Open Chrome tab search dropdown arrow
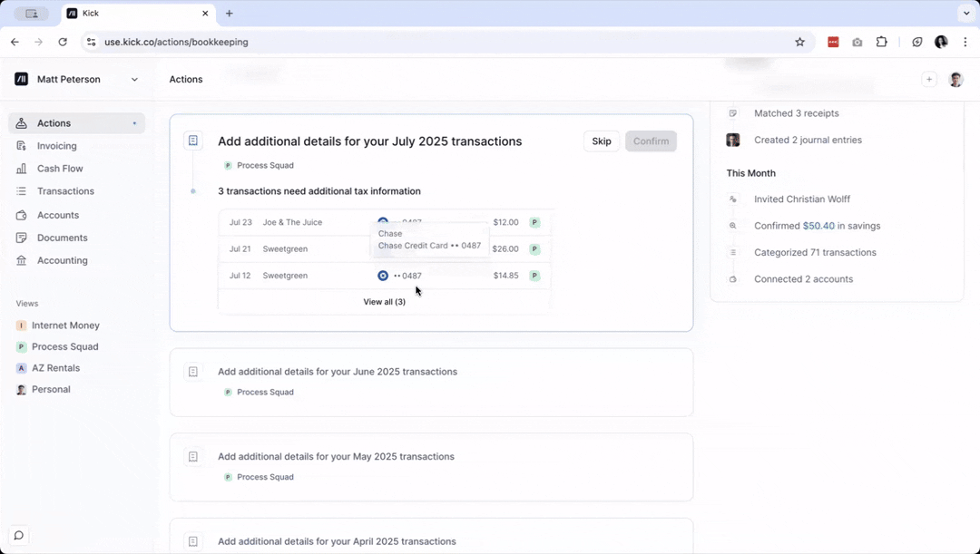Image resolution: width=980 pixels, height=554 pixels. 965,14
